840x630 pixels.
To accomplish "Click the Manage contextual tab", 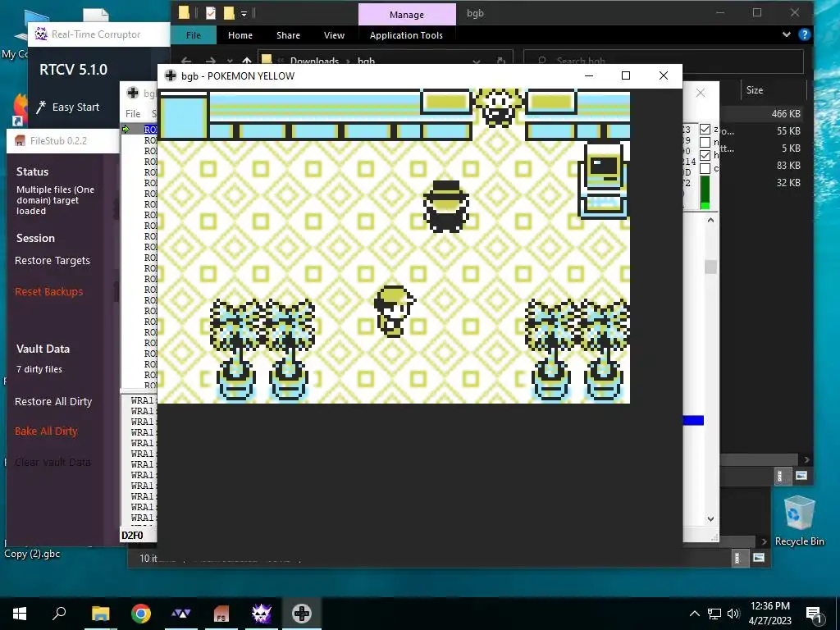I will (407, 15).
